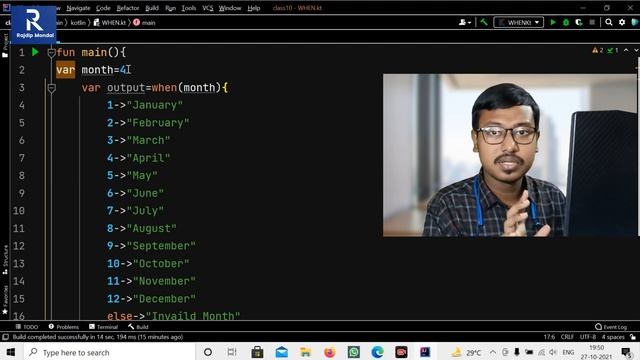Open the user account icon in toolbar

click(464, 22)
